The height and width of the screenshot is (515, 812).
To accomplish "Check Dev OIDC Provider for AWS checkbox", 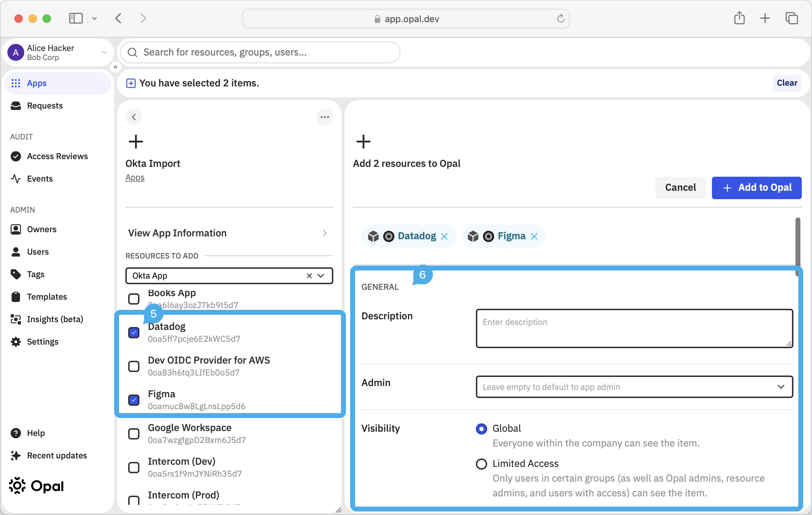I will point(134,366).
